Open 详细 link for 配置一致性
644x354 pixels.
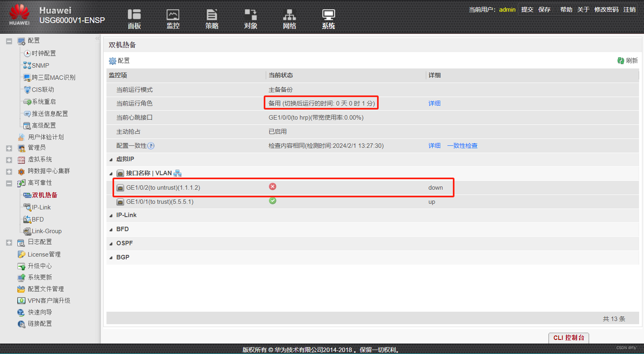point(434,146)
